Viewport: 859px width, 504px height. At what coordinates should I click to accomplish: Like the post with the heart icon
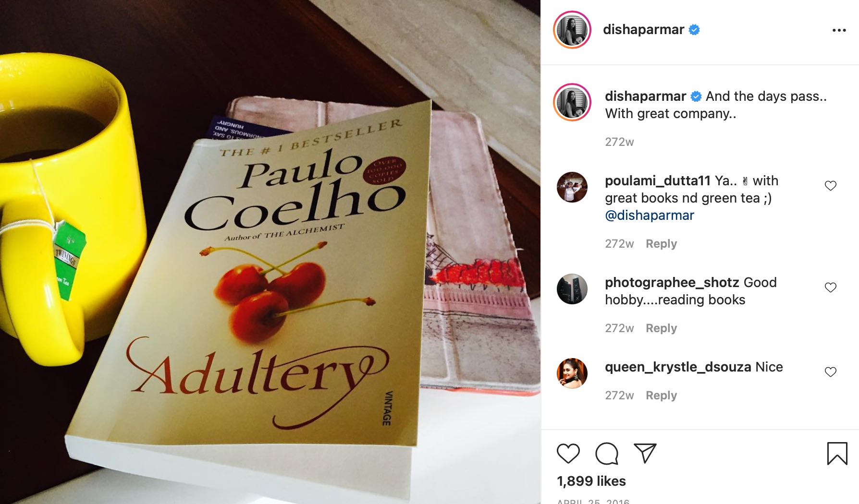pos(568,454)
